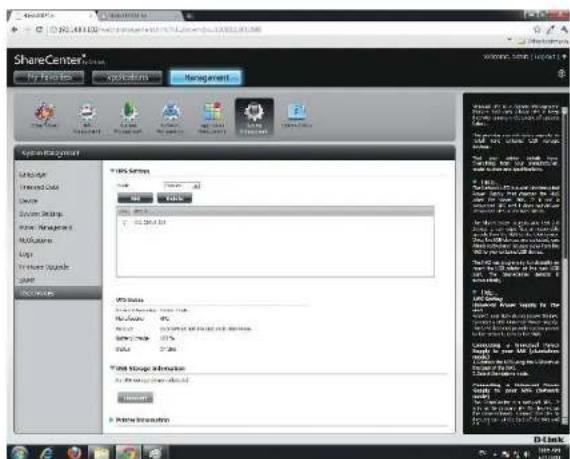Open the Account Management icon

(x=128, y=118)
